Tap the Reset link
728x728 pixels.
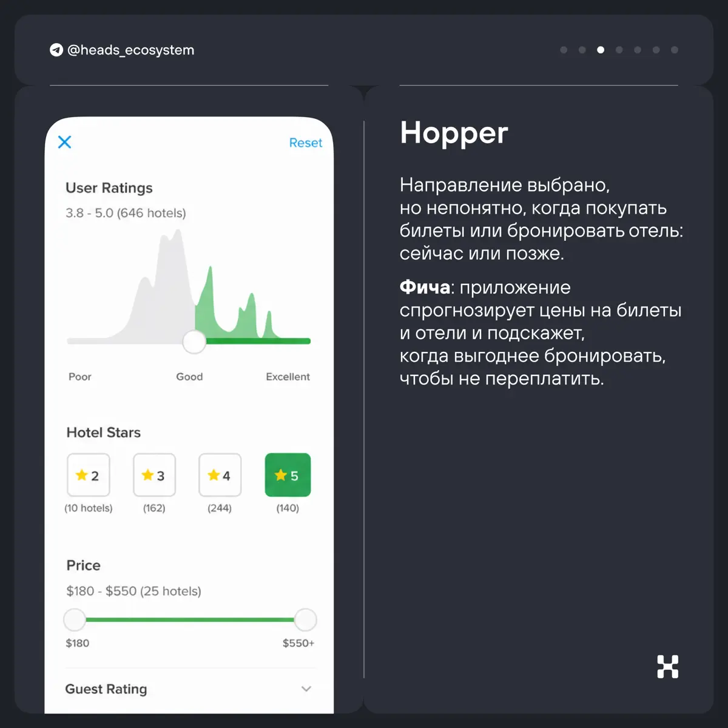[x=306, y=143]
